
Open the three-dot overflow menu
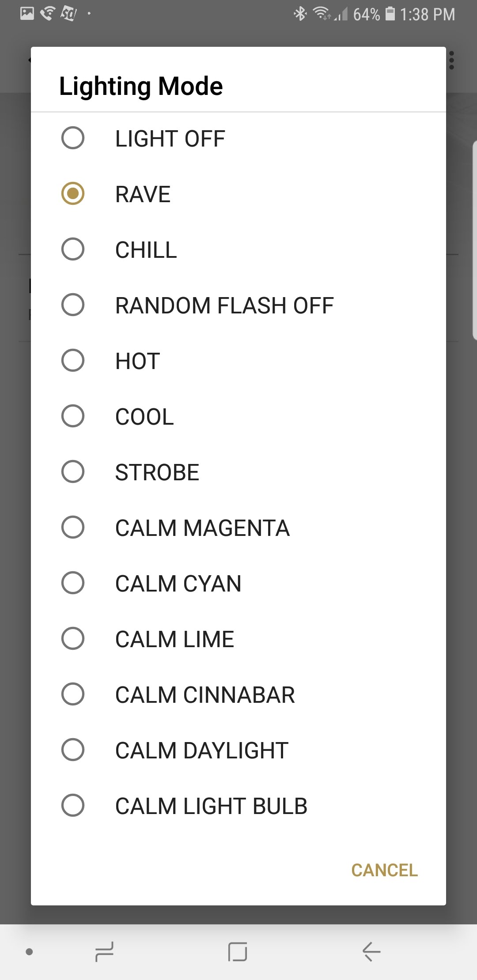(x=451, y=60)
